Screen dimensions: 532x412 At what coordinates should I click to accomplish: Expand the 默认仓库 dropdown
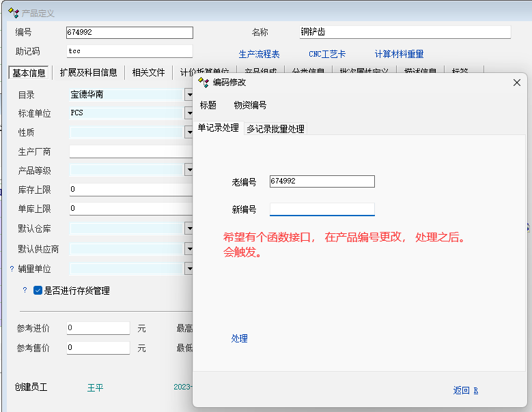click(x=188, y=228)
